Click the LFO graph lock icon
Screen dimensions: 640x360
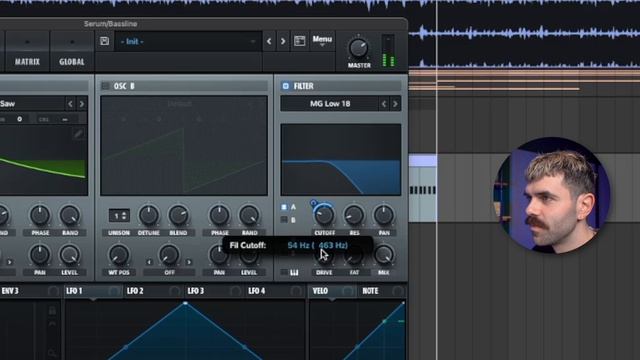click(52, 311)
